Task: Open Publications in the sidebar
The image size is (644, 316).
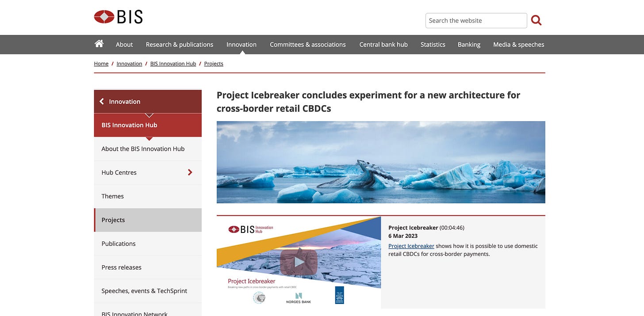Action: click(x=148, y=244)
